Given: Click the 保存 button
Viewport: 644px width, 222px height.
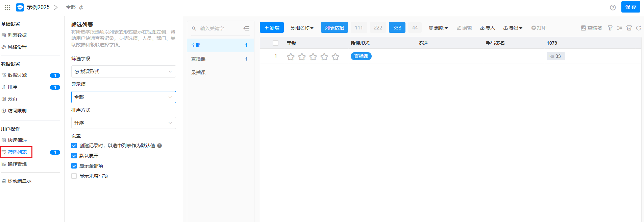Looking at the screenshot, I should 630,7.
